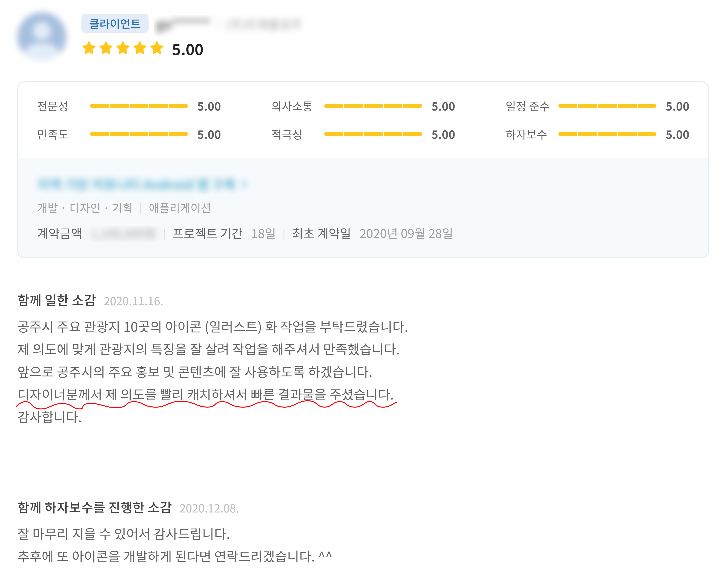
Task: Click the second yellow rating star
Action: tap(106, 48)
